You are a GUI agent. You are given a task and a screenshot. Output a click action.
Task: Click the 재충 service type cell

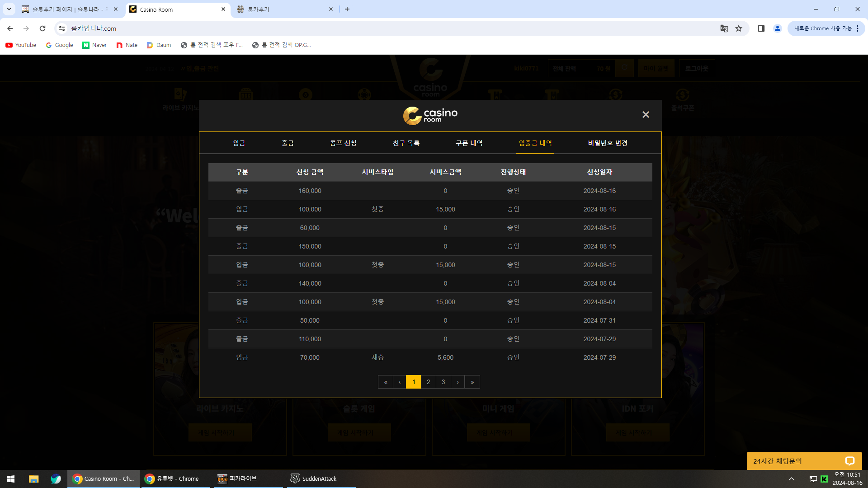pyautogui.click(x=377, y=357)
